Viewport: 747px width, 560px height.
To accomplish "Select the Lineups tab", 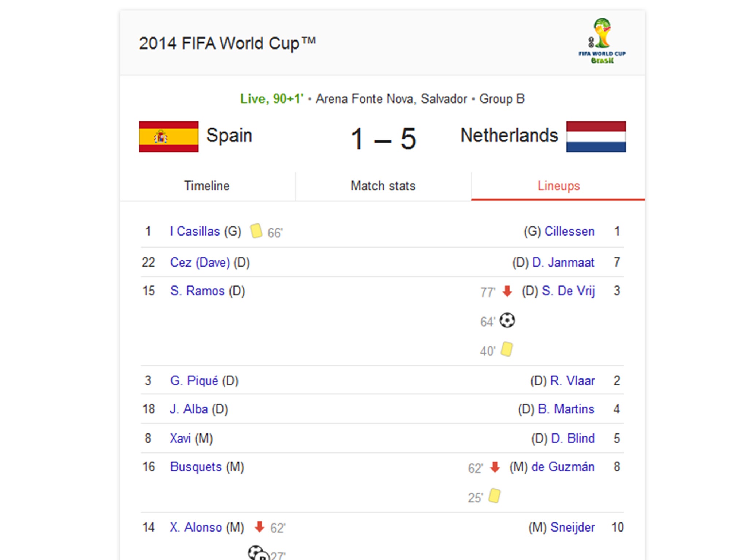I will pos(558,186).
